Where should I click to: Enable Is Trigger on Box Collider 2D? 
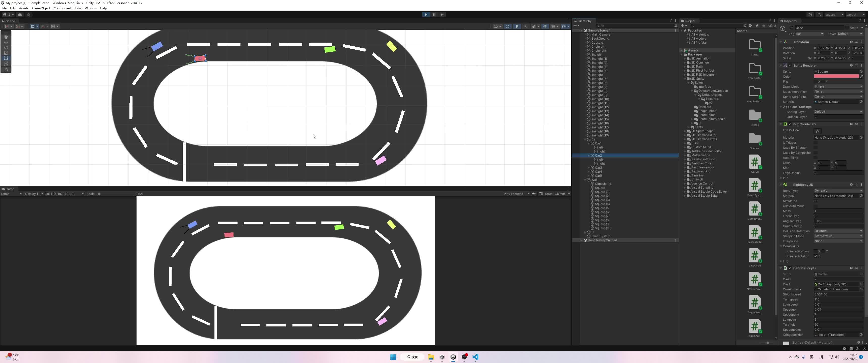pos(816,142)
